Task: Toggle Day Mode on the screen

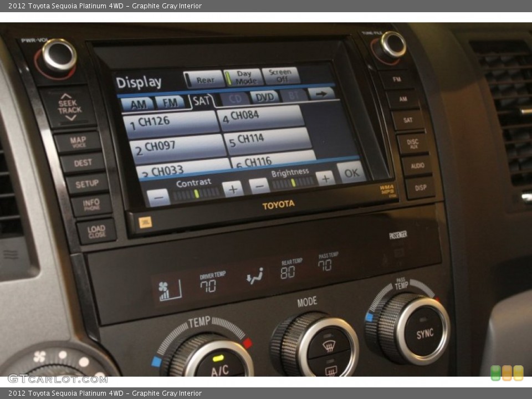Action: point(243,78)
